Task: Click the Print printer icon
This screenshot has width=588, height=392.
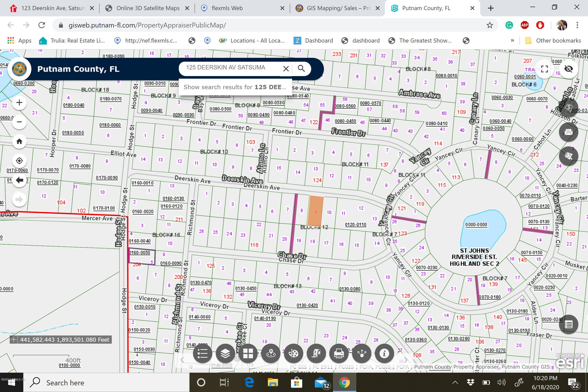Action: click(x=339, y=354)
